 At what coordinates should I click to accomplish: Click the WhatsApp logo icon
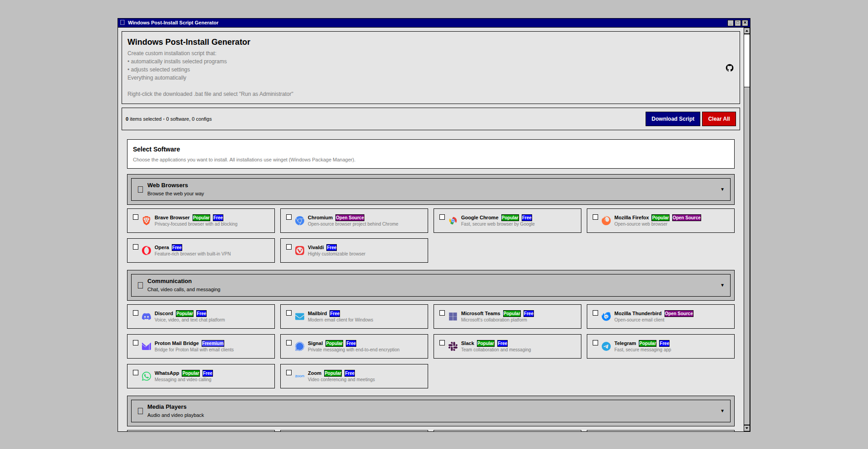pos(146,376)
